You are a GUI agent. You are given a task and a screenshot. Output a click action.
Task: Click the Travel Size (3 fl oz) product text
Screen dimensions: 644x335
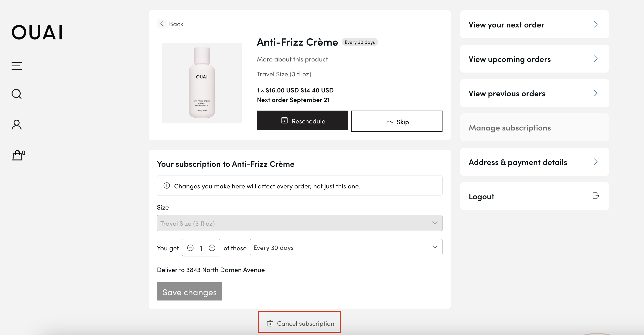(284, 74)
